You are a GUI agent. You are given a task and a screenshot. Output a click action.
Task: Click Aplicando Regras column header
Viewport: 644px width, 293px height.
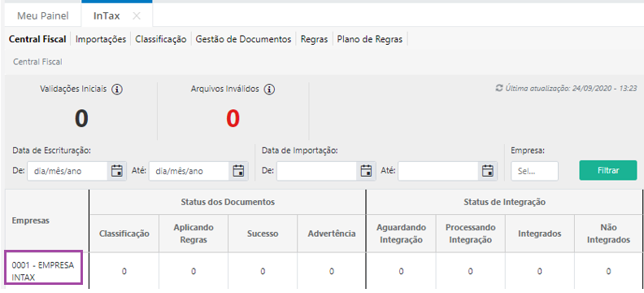[x=194, y=234]
